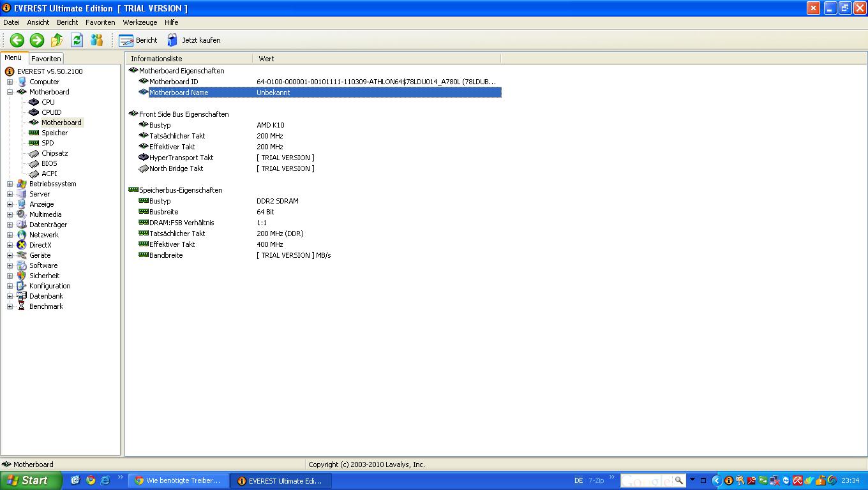
Task: Click the Datenträger drive icon in tree
Action: coord(22,225)
